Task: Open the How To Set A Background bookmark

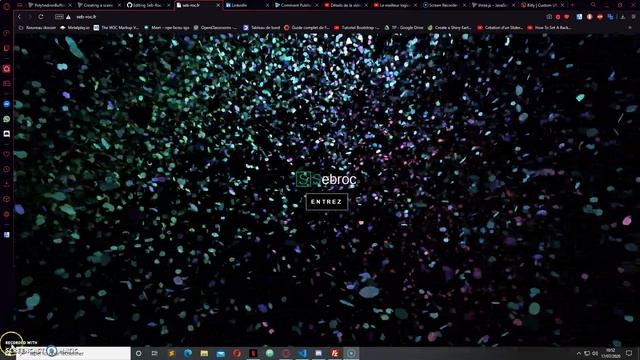Action: tap(549, 28)
